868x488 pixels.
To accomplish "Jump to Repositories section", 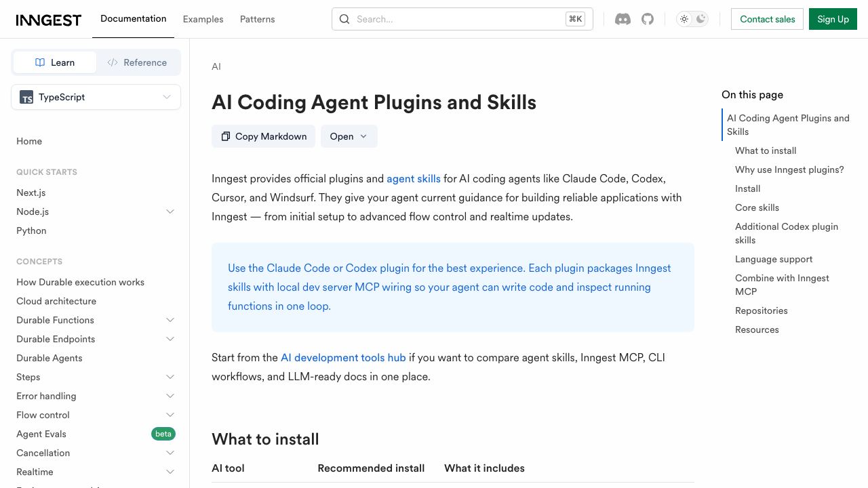I will point(762,310).
